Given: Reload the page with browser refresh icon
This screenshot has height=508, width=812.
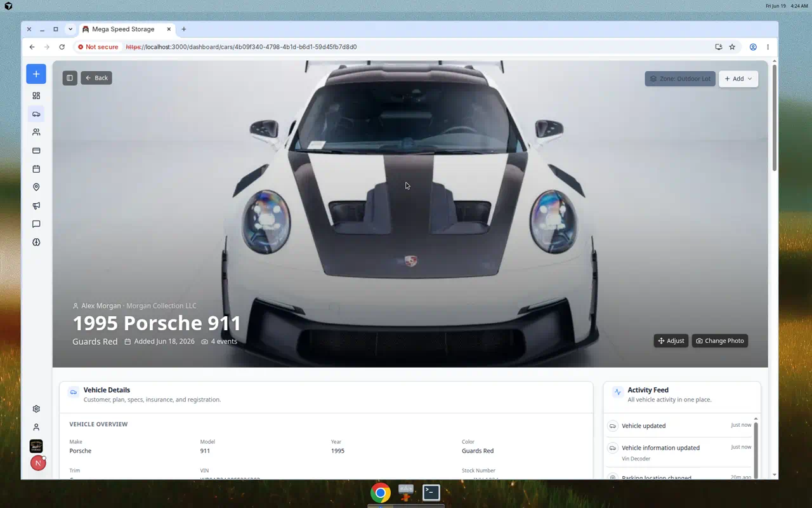Looking at the screenshot, I should tap(62, 47).
